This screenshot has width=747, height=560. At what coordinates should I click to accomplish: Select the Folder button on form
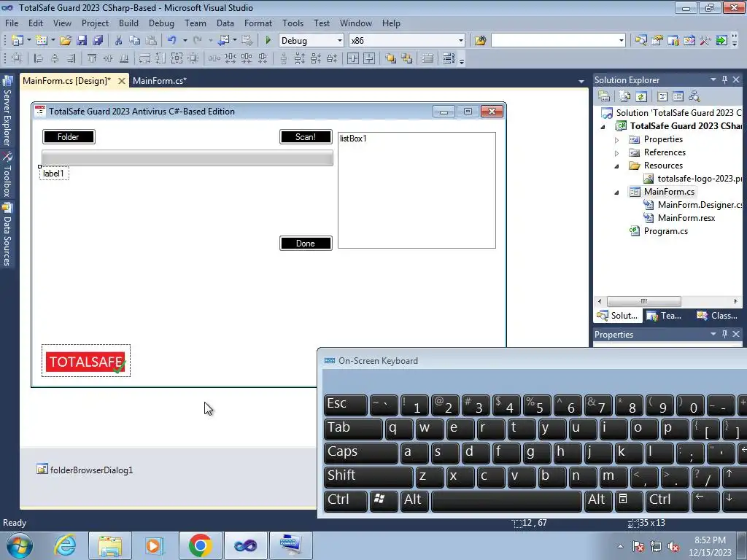tap(69, 136)
